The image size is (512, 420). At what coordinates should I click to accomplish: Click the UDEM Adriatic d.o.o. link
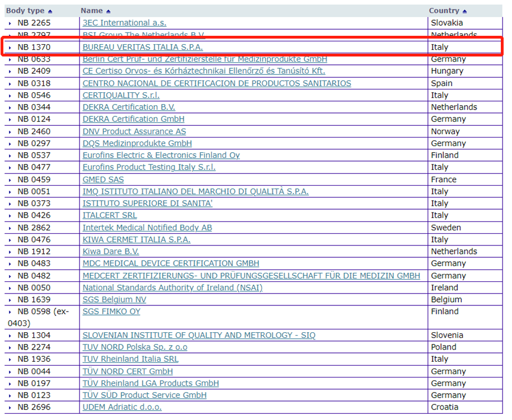point(122,407)
